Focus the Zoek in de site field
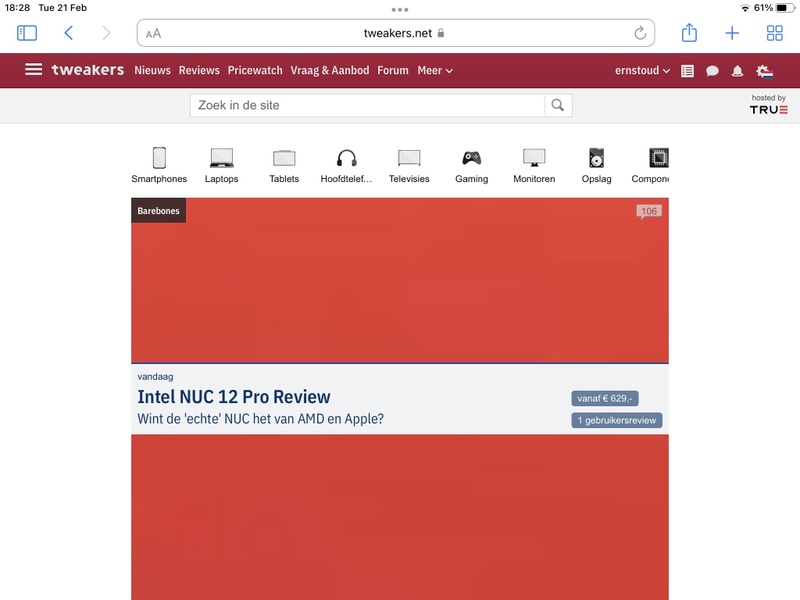This screenshot has width=800, height=600. tap(367, 105)
